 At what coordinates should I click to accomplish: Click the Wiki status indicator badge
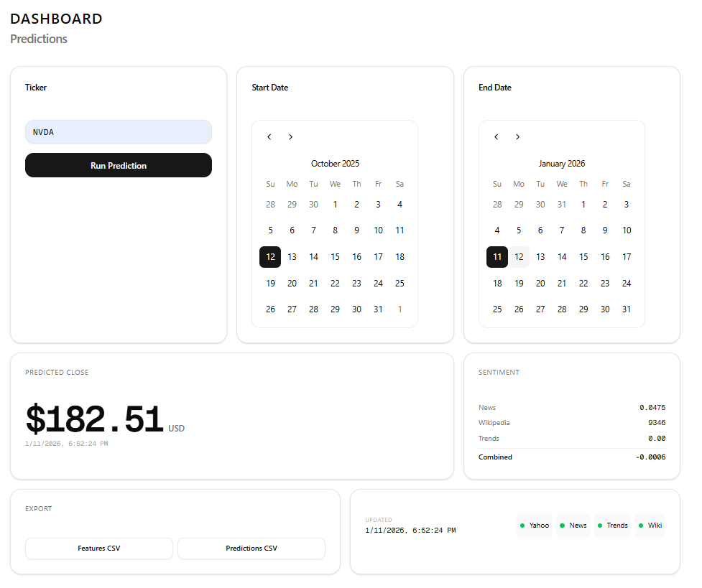(650, 526)
